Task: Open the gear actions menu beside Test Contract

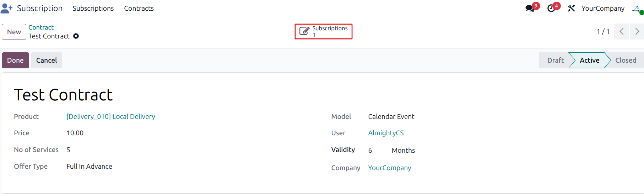Action: point(76,36)
